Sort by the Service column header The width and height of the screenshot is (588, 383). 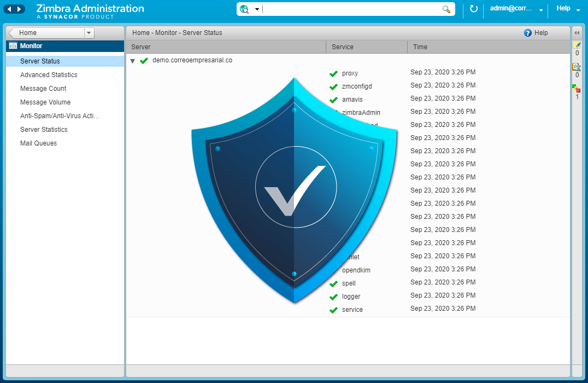[x=343, y=47]
